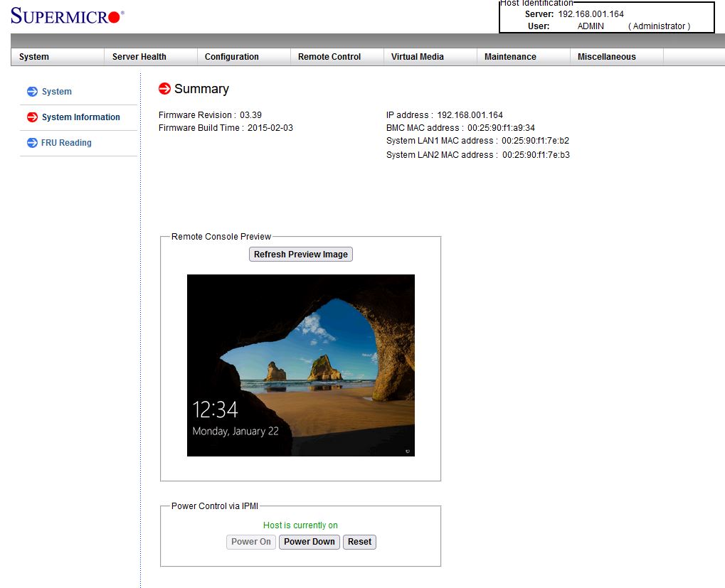Click the red arrow icon beside System Information
The image size is (725, 588).
click(32, 117)
